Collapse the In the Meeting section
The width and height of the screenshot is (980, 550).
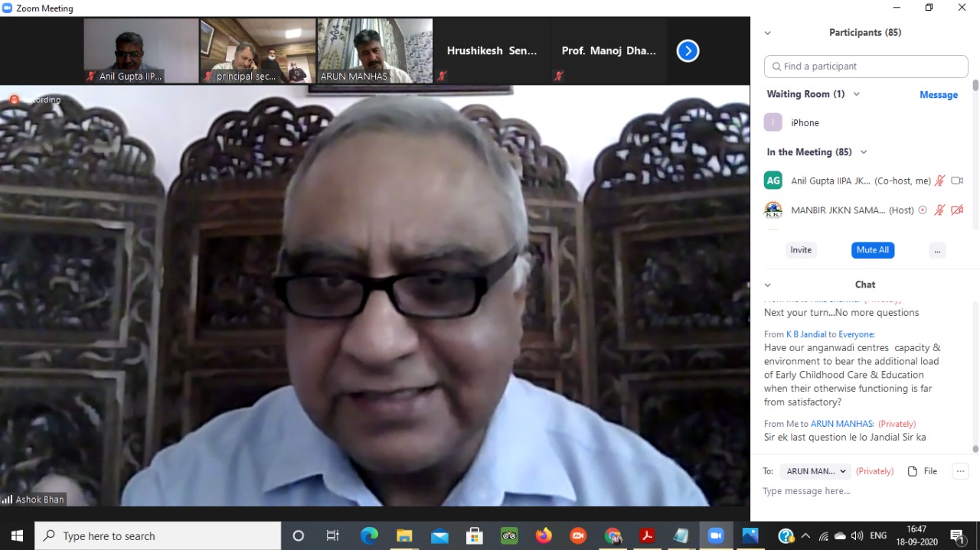click(x=864, y=152)
